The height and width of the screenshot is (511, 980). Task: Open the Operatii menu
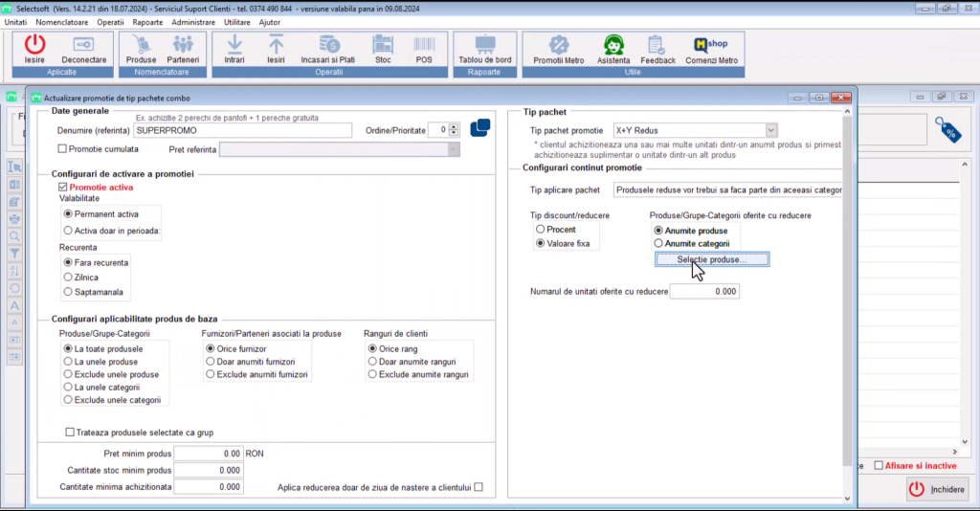click(111, 22)
